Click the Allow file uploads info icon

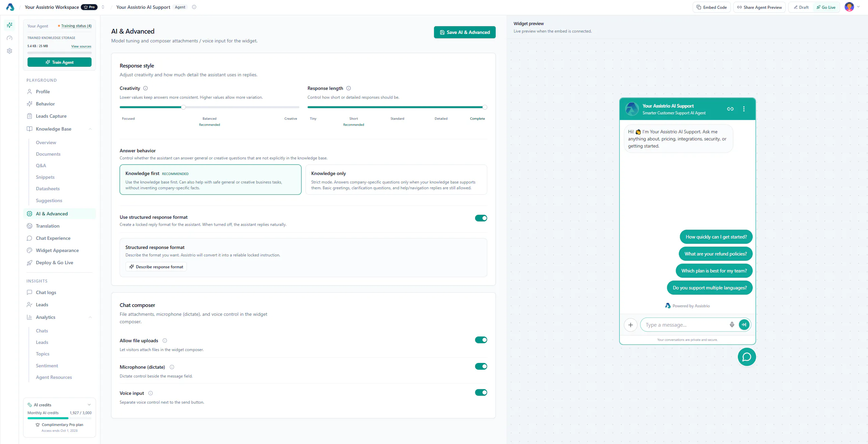tap(165, 341)
